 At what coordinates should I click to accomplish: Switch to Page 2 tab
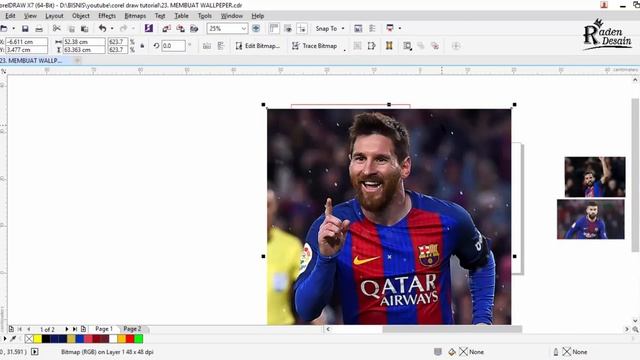point(132,329)
